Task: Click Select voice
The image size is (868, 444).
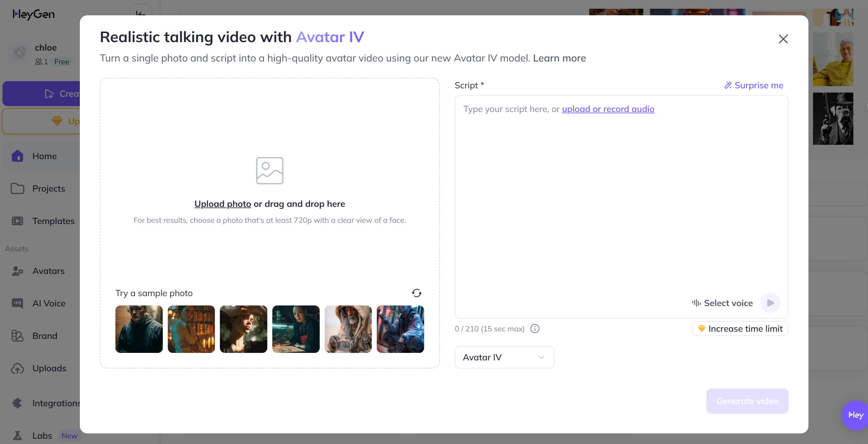Action: click(x=722, y=303)
